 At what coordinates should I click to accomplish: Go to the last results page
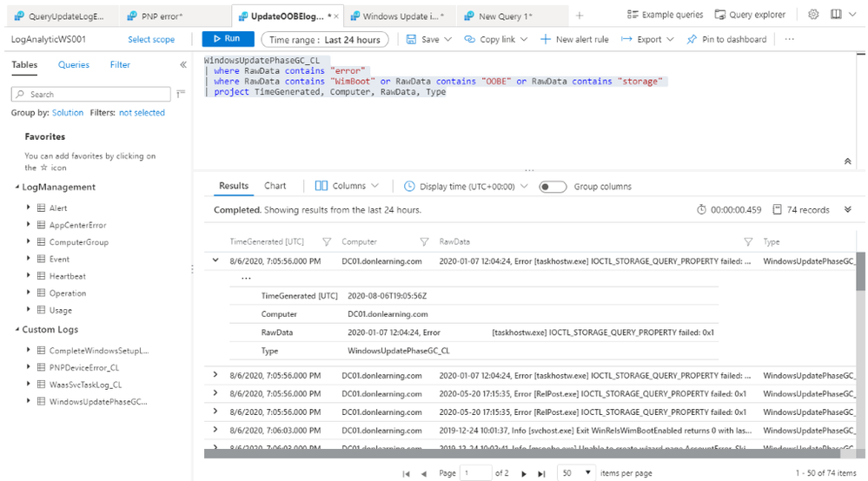point(542,473)
